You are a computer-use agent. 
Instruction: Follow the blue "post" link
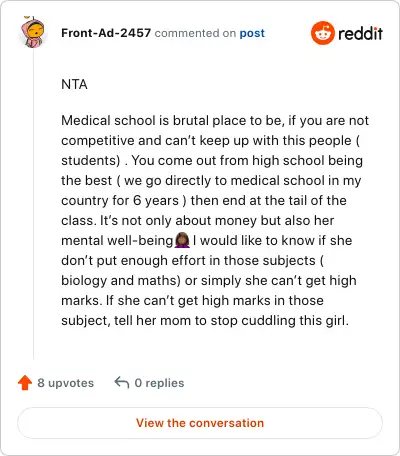coord(252,33)
